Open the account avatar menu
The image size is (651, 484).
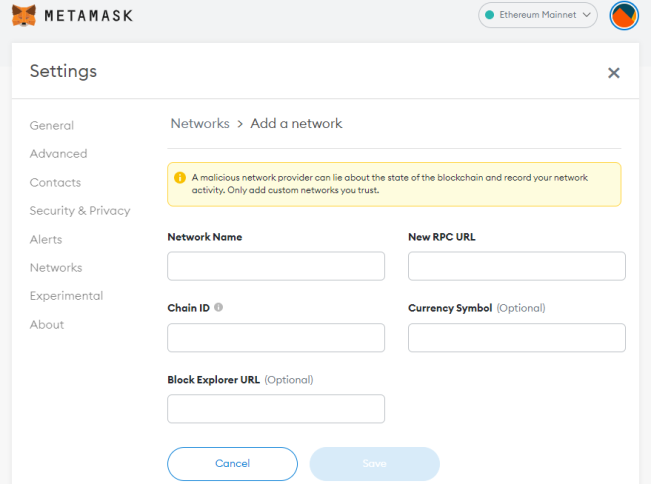click(x=624, y=16)
